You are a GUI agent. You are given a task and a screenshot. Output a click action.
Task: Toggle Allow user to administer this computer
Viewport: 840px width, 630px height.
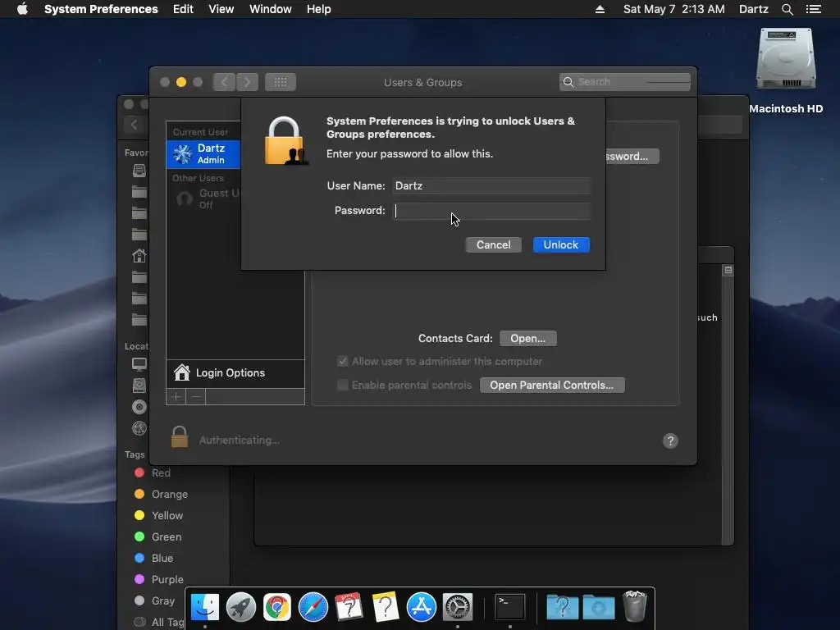point(343,362)
